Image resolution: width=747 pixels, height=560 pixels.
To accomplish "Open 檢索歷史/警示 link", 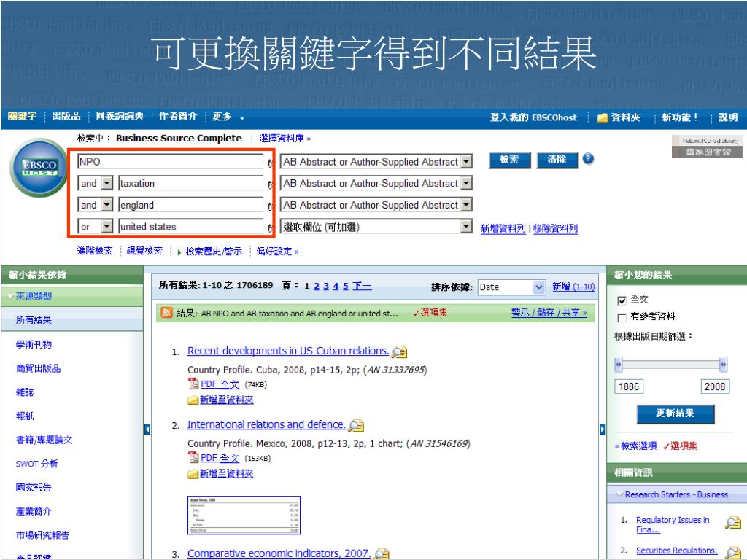I will pyautogui.click(x=214, y=251).
